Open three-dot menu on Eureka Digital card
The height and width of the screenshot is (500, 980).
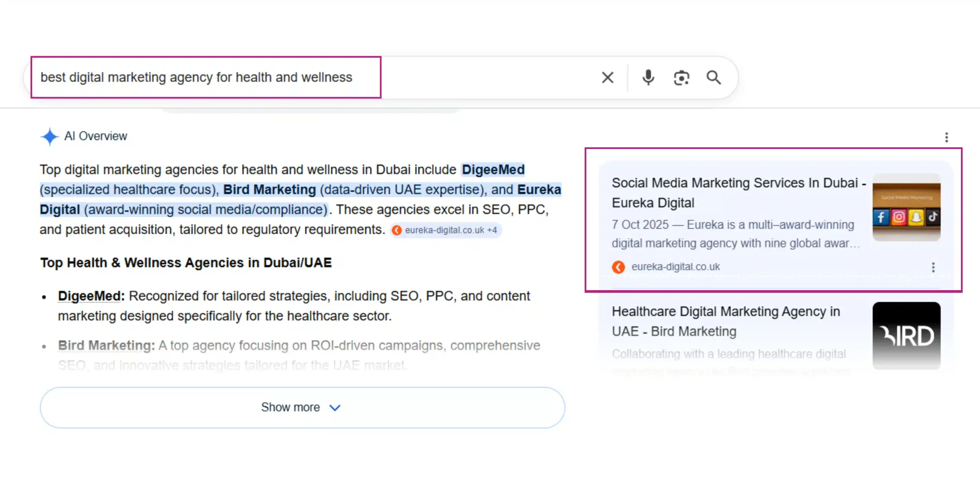point(933,267)
